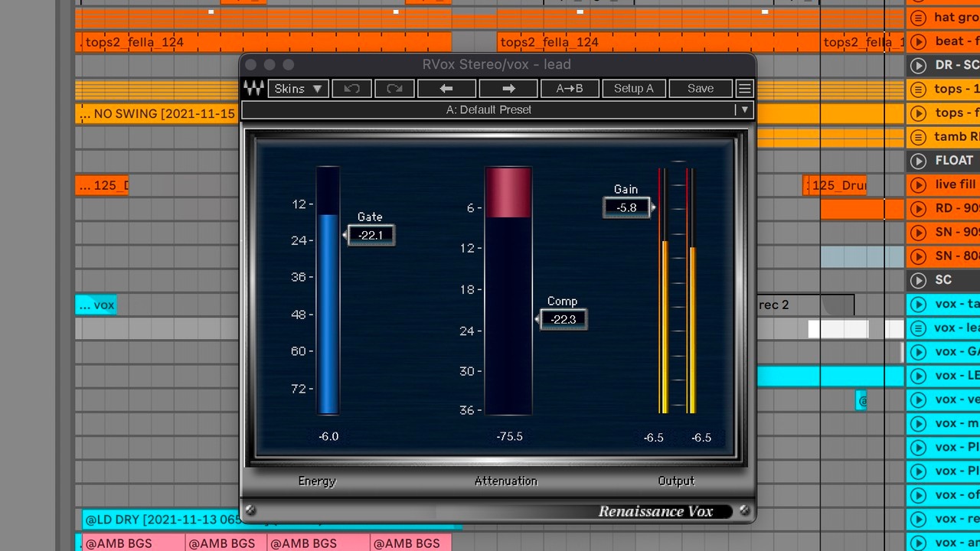Click the 'beat - f' track unfold icon
The image size is (980, 551).
point(918,42)
